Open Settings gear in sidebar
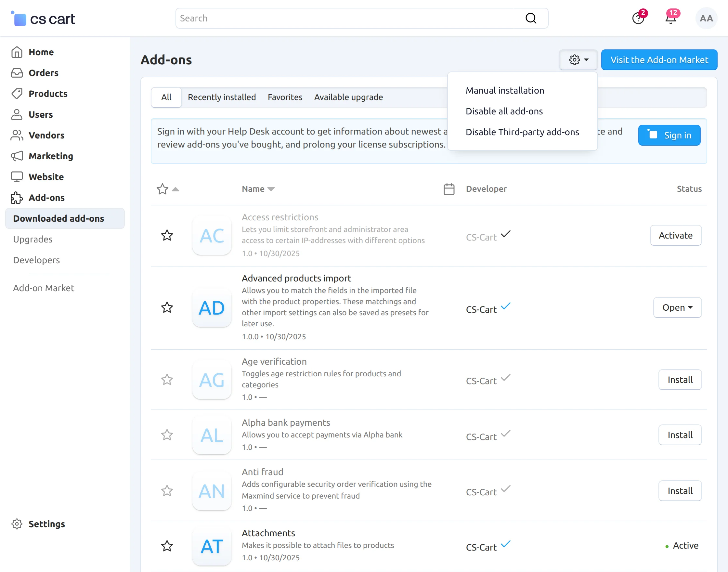Image resolution: width=728 pixels, height=572 pixels. (x=17, y=524)
